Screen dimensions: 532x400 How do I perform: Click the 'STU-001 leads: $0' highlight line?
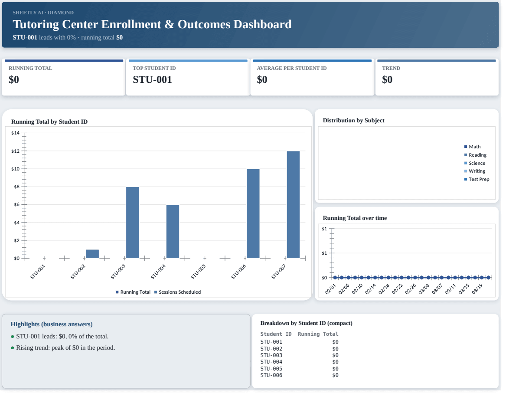(59, 336)
